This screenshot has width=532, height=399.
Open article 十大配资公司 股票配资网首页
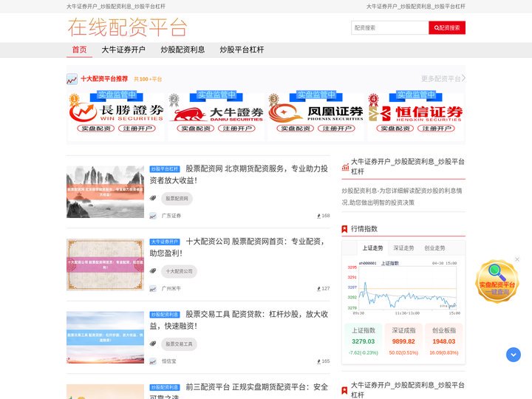pos(237,248)
